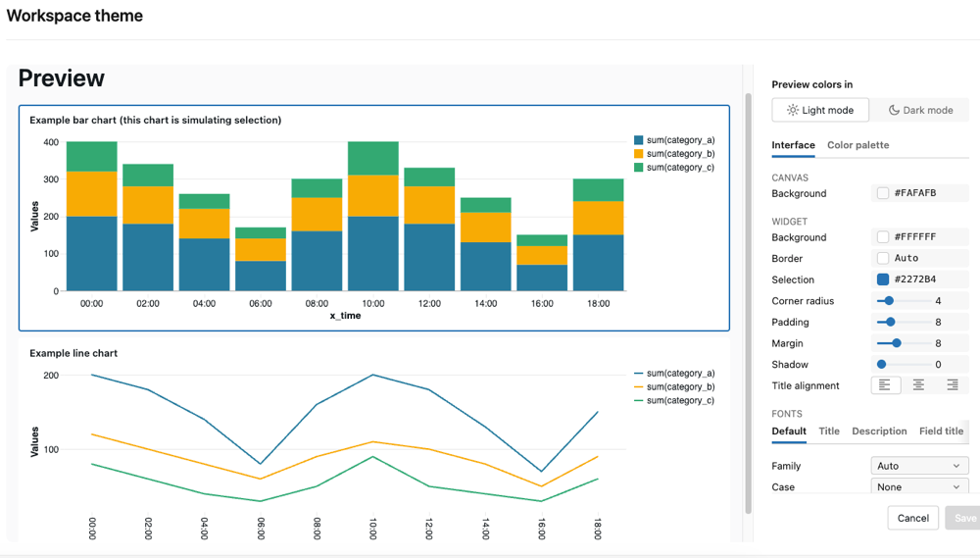Click the Selection color swatch #2272B4
Viewport: 980px width, 558px height.
(883, 279)
